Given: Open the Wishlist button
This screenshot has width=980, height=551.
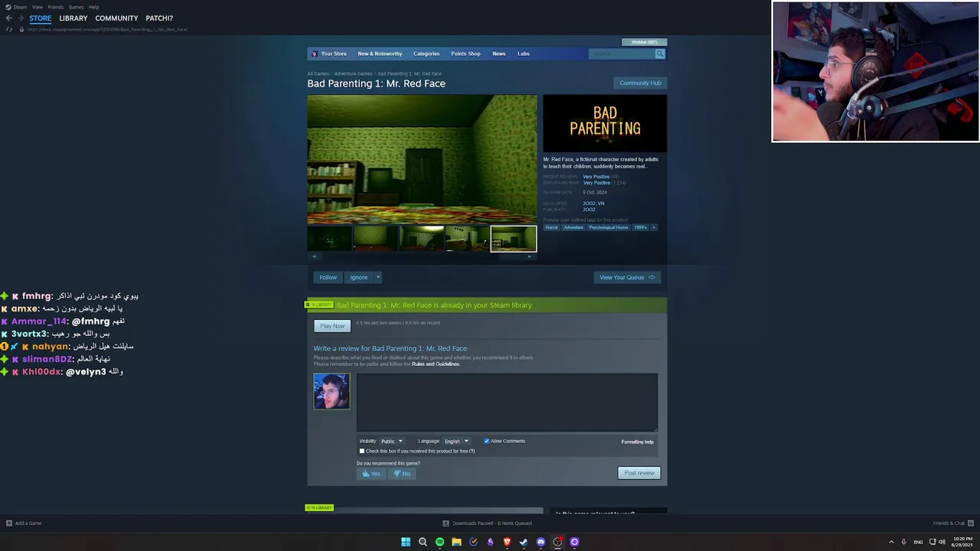Looking at the screenshot, I should (x=645, y=42).
